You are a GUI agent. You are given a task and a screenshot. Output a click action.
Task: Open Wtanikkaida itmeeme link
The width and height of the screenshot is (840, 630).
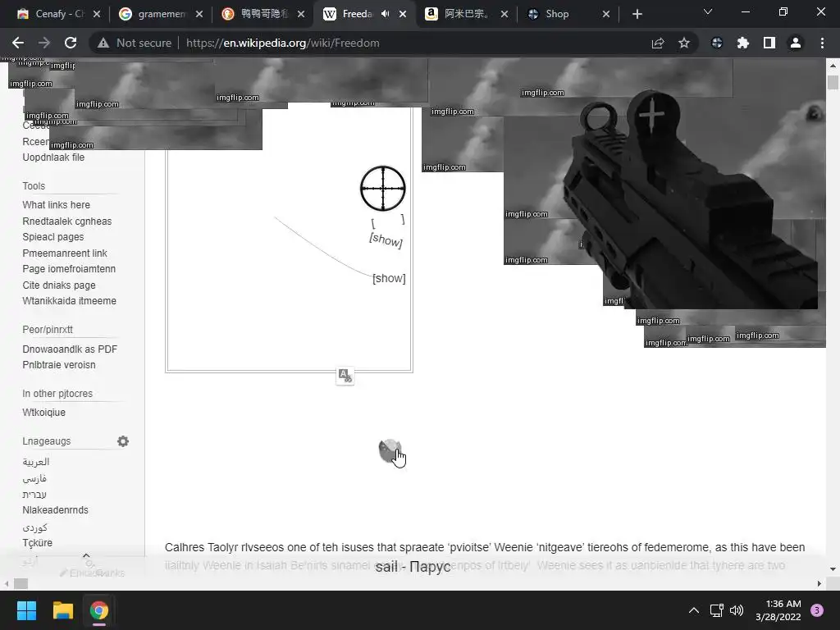69,300
